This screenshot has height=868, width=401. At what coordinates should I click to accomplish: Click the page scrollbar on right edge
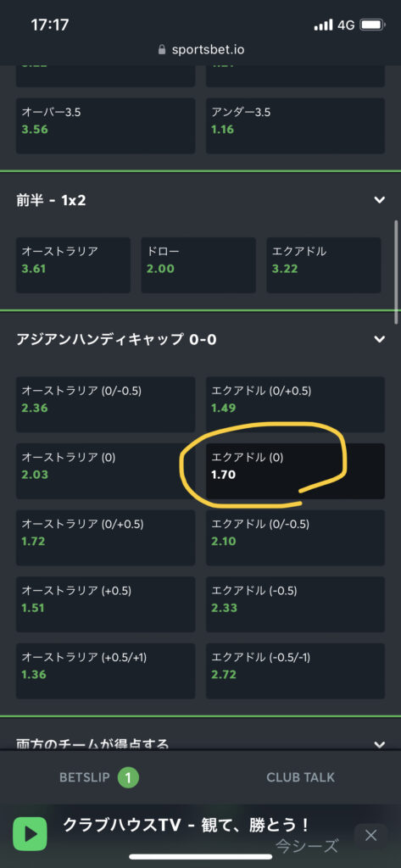point(397,272)
